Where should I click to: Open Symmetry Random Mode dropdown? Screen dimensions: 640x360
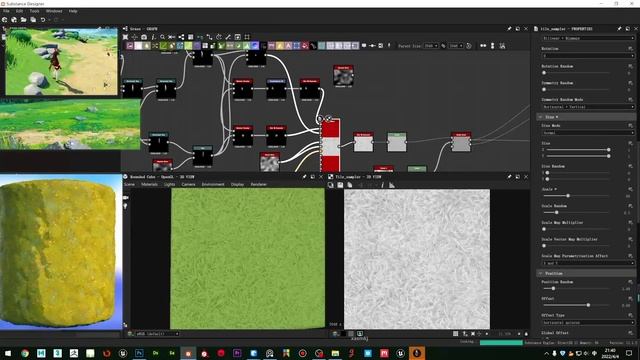pyautogui.click(x=588, y=107)
